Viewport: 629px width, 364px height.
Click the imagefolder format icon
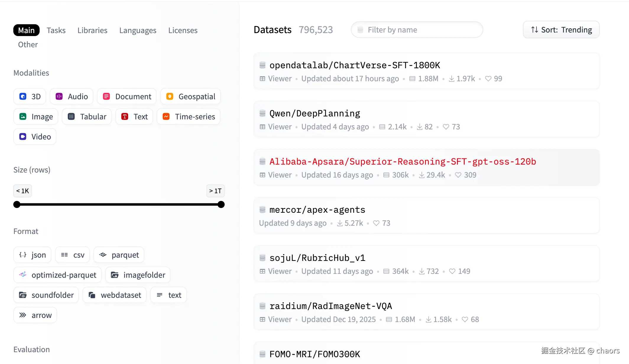tap(115, 275)
